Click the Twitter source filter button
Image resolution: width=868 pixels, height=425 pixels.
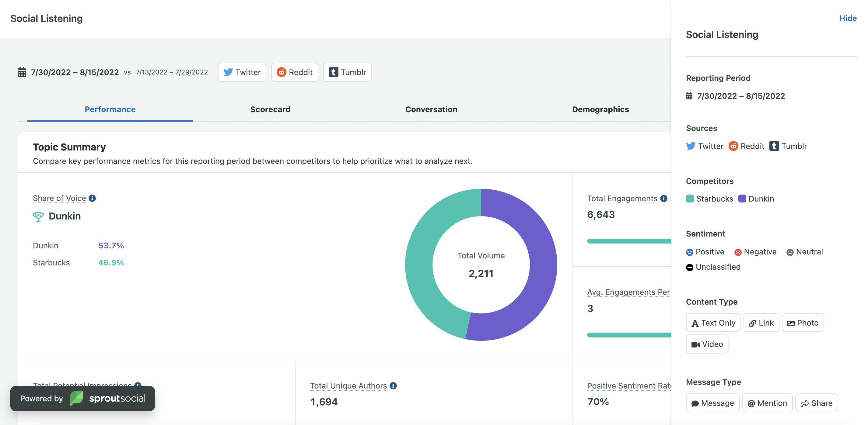click(x=242, y=72)
